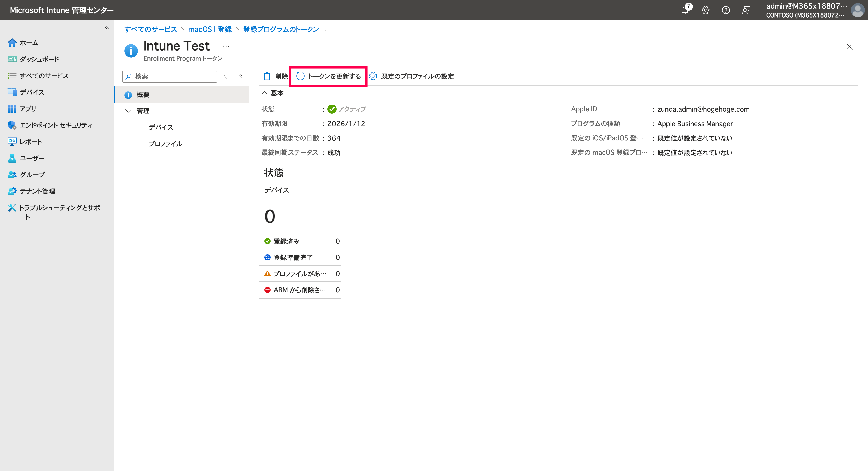Click Microsoft Intune 管理センター title
868x471 pixels.
click(62, 10)
